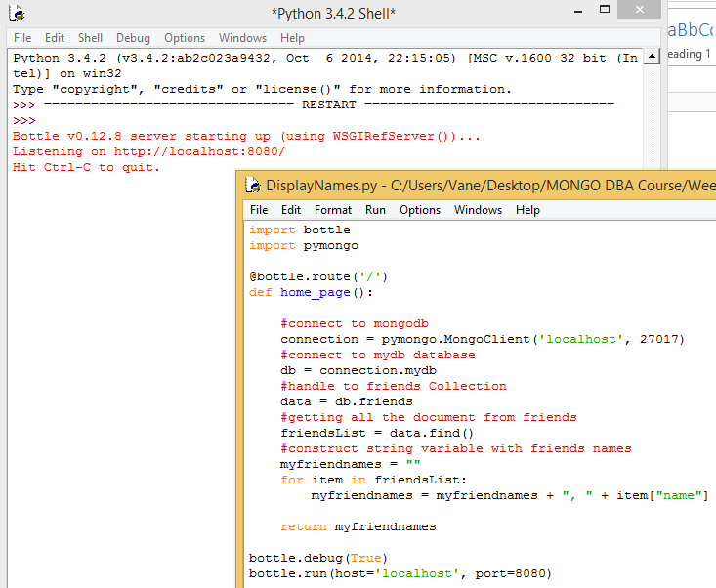Click 'Bottle v0.12.8 server starting up' line
Screen dimensions: 716x588
click(246, 136)
